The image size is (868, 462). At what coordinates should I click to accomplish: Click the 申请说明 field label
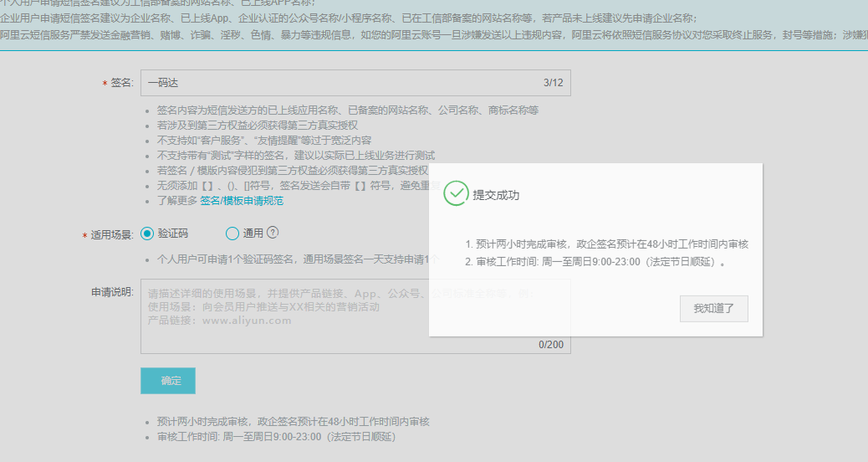tap(112, 292)
